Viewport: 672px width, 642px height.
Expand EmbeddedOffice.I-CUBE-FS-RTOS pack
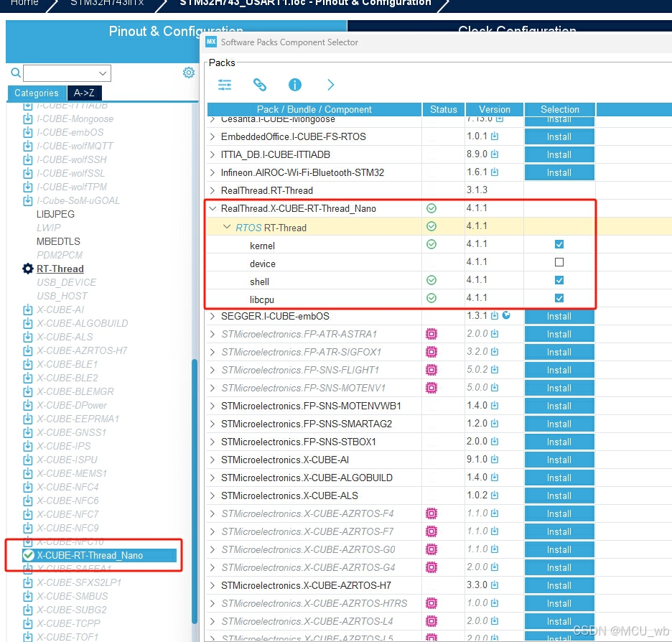213,136
